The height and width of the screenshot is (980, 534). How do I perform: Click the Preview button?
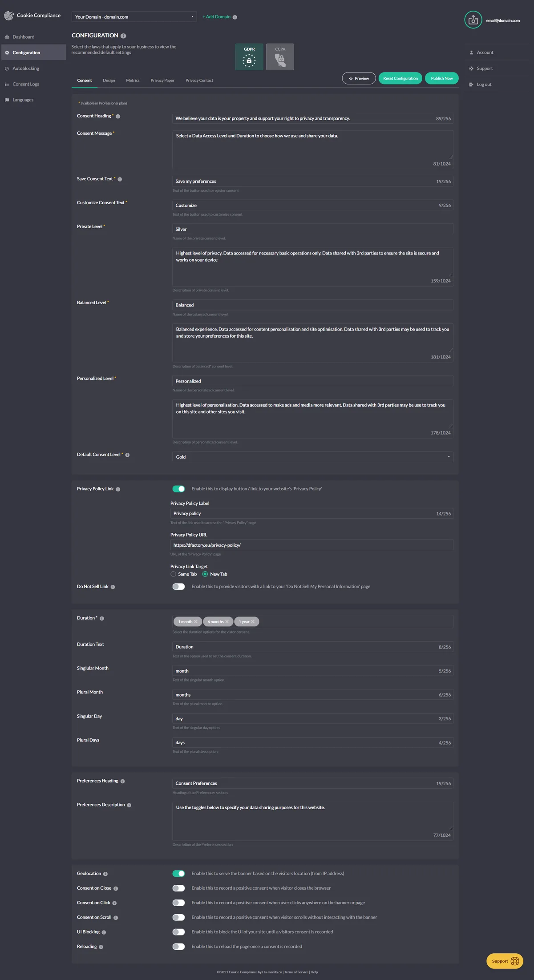point(359,78)
